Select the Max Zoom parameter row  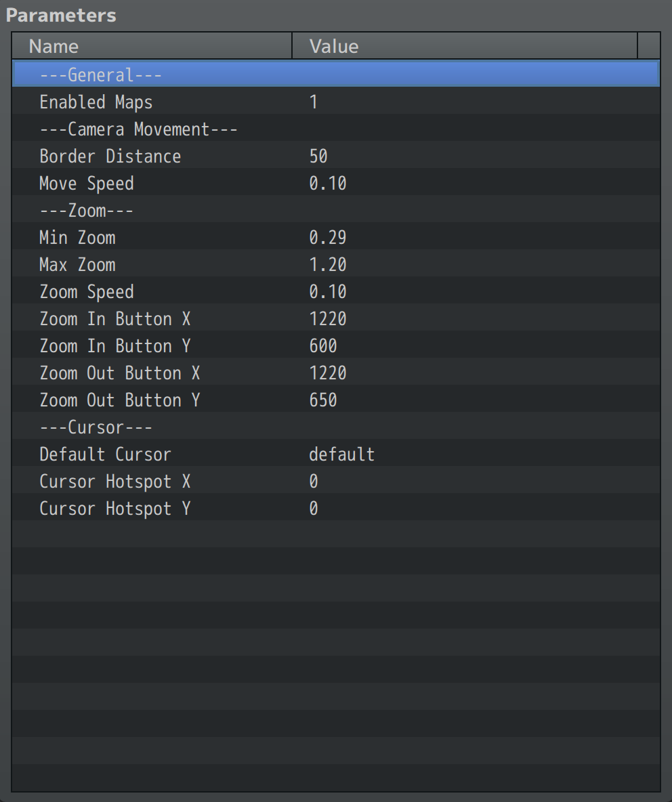click(336, 264)
